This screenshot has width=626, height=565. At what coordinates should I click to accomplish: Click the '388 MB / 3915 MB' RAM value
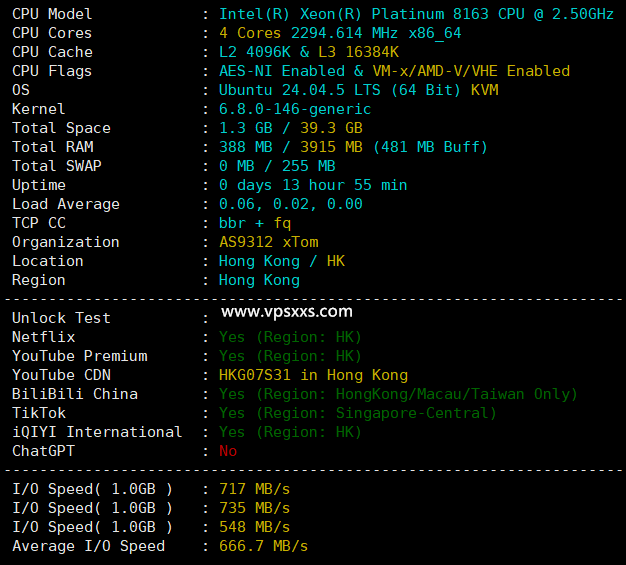[x=291, y=147]
